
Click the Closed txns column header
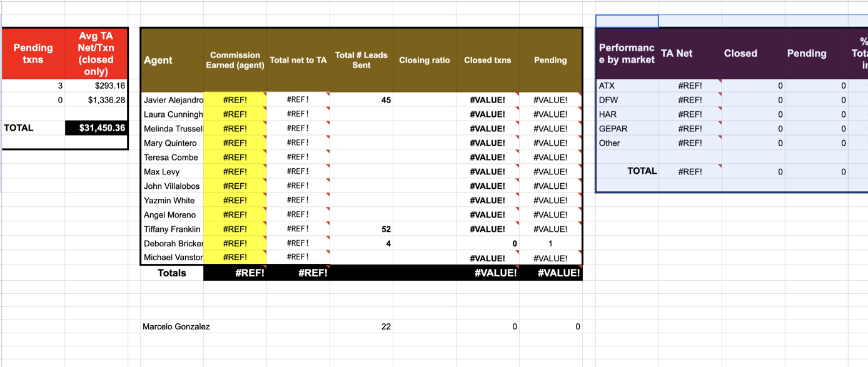[488, 60]
